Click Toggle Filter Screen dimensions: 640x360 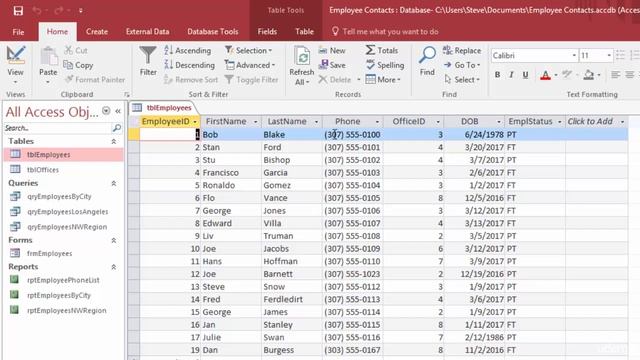click(x=251, y=80)
